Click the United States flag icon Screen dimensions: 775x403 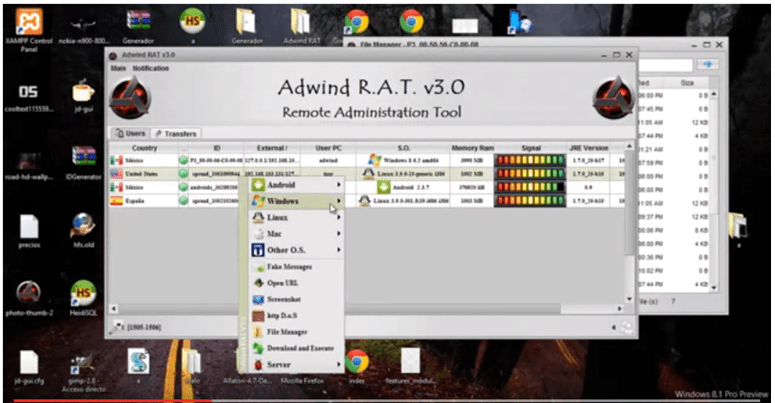point(116,174)
